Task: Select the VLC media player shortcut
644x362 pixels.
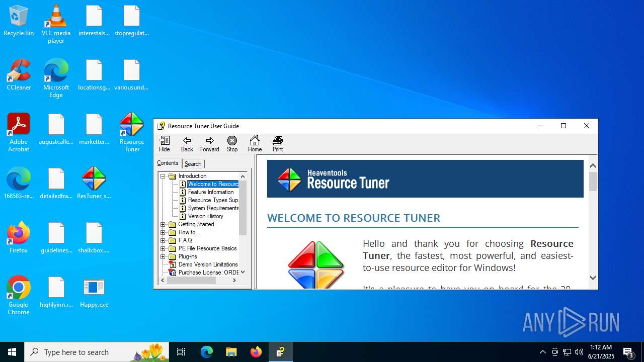Action: (56, 24)
